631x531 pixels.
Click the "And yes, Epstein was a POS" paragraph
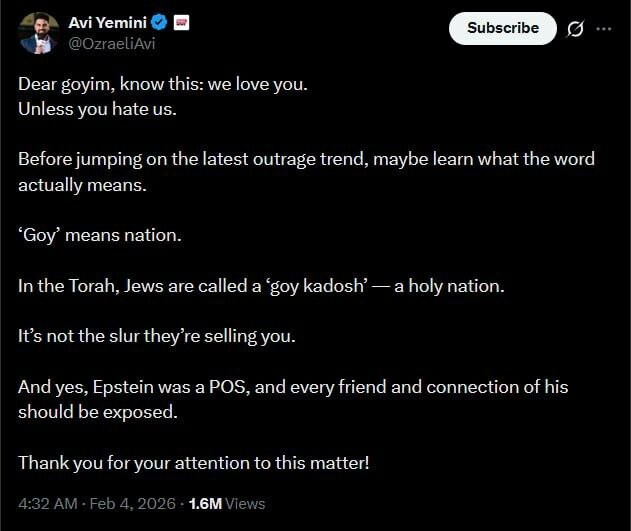tap(292, 398)
